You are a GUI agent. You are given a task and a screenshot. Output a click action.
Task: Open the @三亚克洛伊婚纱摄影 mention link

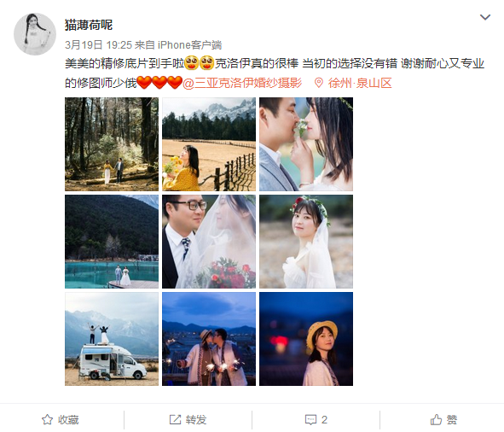(242, 83)
